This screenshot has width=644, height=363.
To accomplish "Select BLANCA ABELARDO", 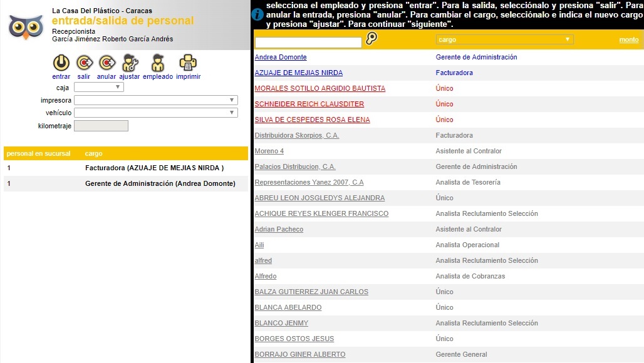I will 288,307.
